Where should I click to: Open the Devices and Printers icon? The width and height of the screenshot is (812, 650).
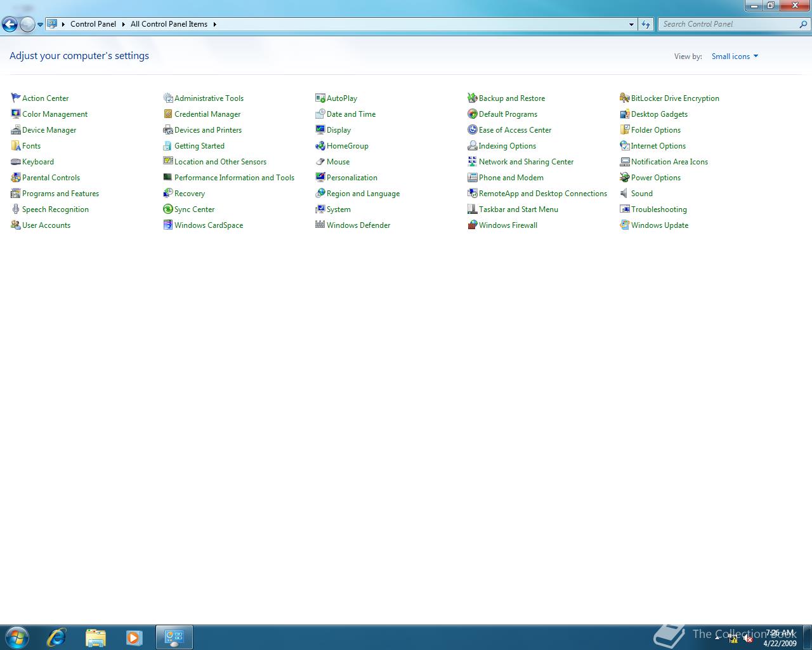(168, 129)
